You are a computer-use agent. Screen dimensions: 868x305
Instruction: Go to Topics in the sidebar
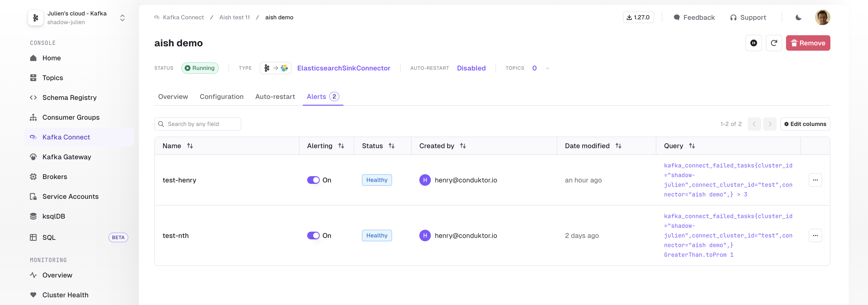(x=79, y=78)
